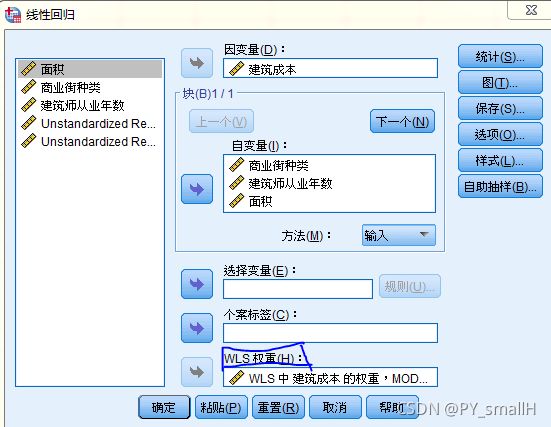Close the 线性回归 dialog window
Image resolution: width=551 pixels, height=427 pixels.
[x=531, y=10]
